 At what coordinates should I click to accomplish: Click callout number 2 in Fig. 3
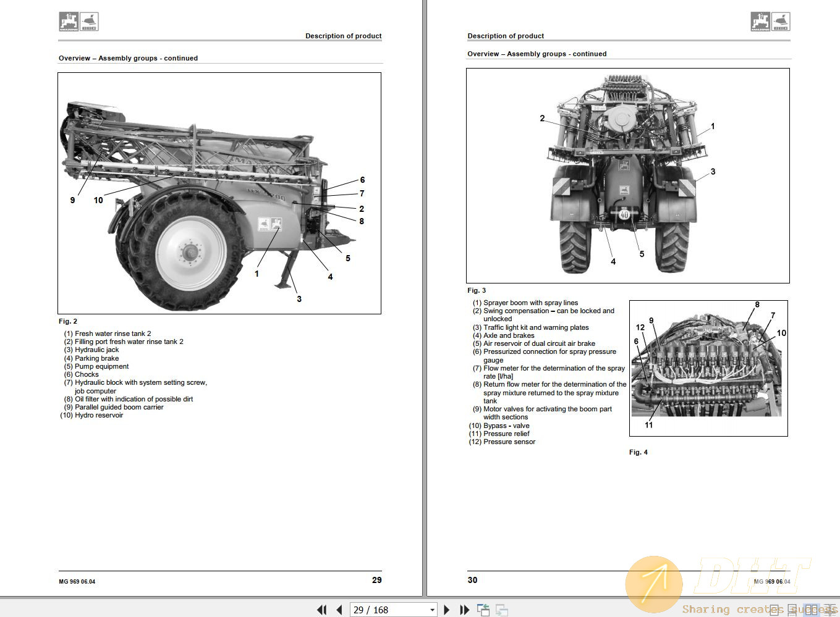click(x=542, y=118)
